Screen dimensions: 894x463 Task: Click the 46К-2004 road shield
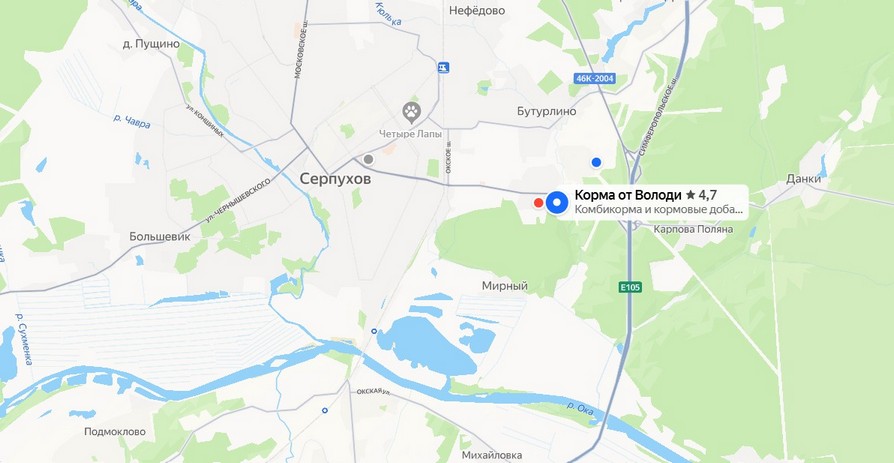tap(595, 78)
